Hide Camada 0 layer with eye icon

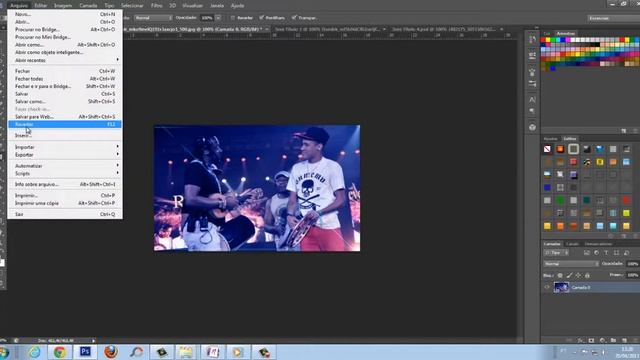[547, 287]
